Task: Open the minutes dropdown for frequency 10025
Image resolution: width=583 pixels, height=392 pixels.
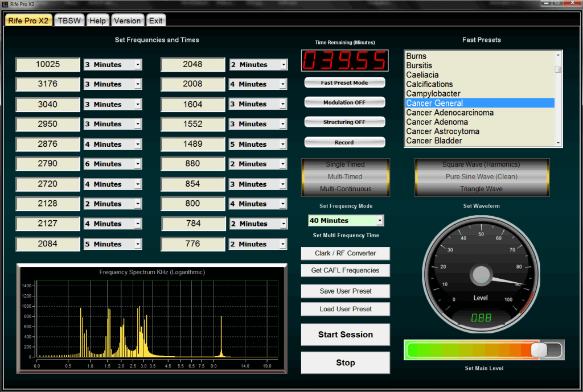Action: pyautogui.click(x=138, y=65)
